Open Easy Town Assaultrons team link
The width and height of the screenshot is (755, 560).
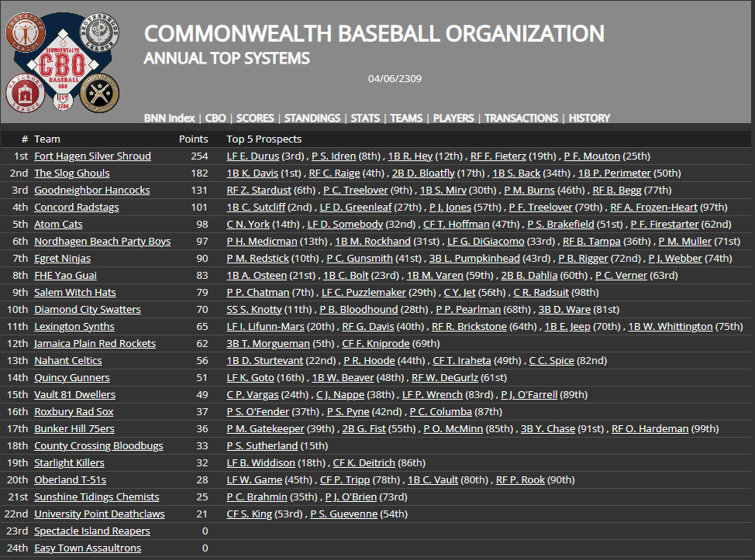click(87, 548)
